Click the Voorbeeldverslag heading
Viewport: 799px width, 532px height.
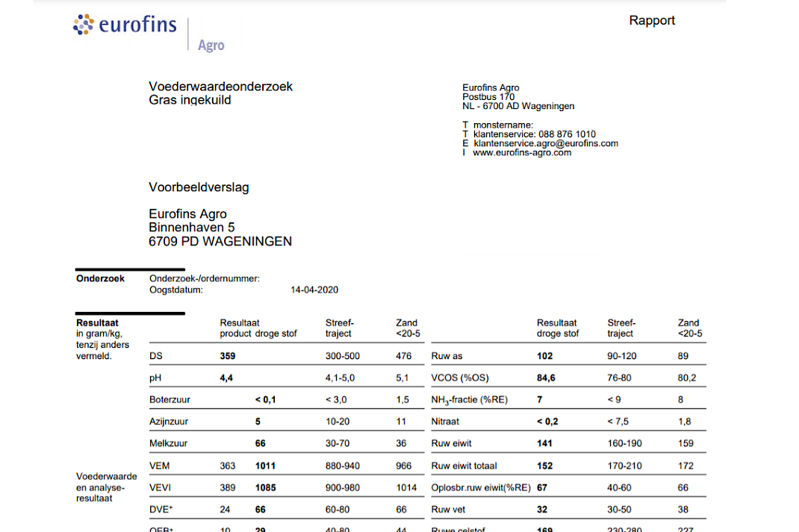tap(199, 187)
